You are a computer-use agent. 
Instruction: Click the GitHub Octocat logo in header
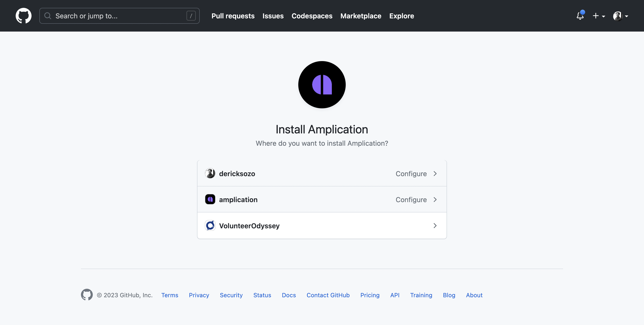coord(23,16)
